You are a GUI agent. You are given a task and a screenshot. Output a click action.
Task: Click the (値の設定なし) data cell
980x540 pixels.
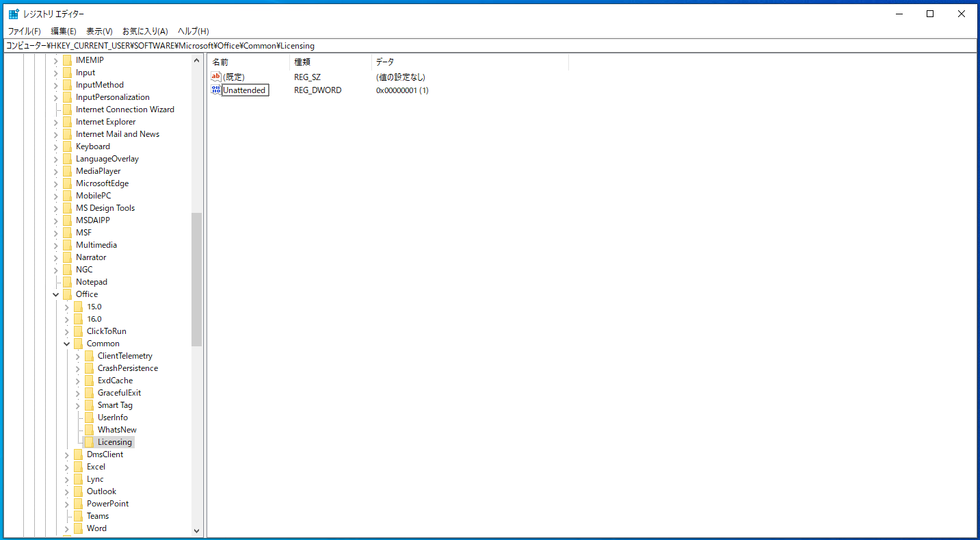[x=401, y=77]
